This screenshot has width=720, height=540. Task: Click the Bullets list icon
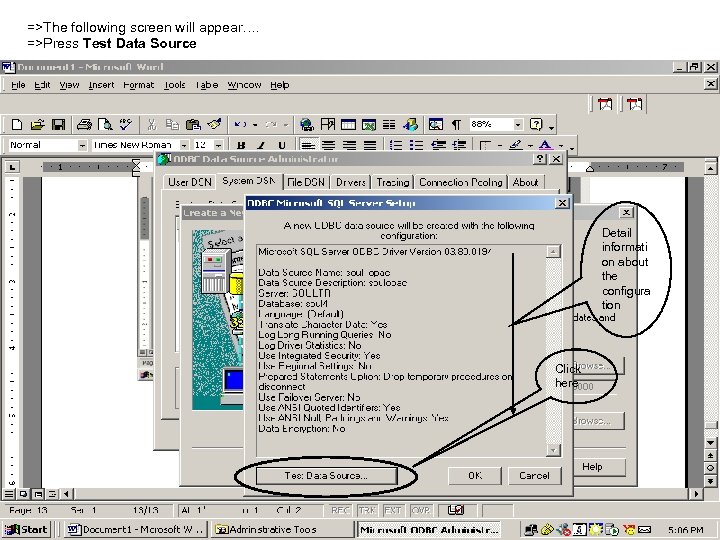click(x=416, y=146)
